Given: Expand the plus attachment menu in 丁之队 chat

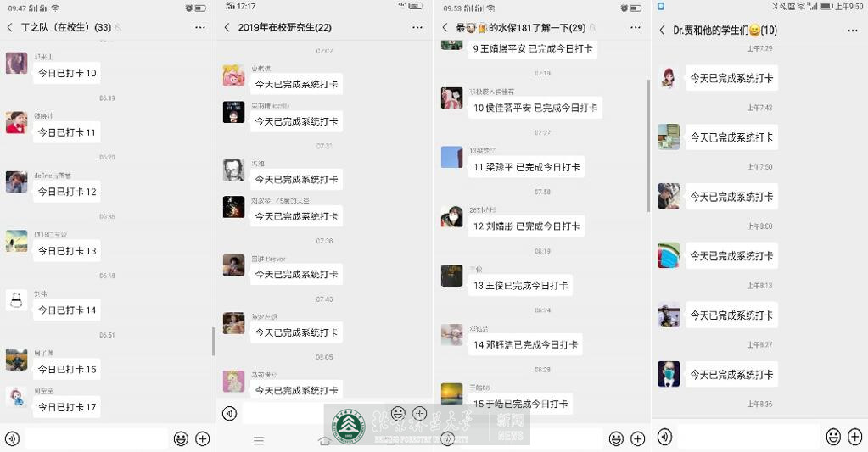Looking at the screenshot, I should click(x=203, y=438).
